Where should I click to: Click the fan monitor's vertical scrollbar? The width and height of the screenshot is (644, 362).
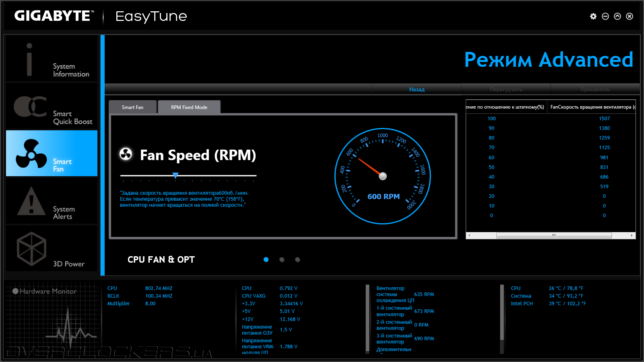(x=502, y=312)
